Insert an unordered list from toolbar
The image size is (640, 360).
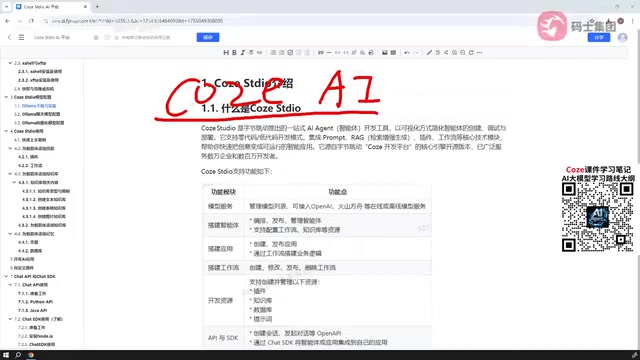273,53
